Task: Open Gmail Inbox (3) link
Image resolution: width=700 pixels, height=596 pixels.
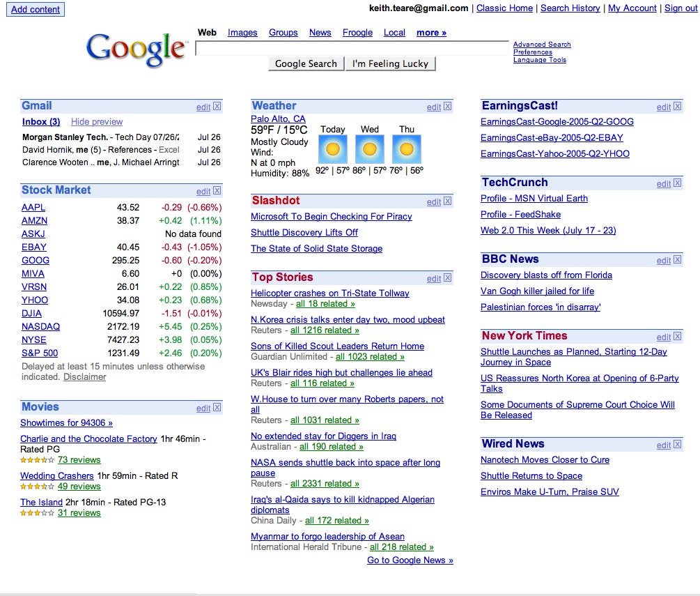Action: (x=41, y=121)
